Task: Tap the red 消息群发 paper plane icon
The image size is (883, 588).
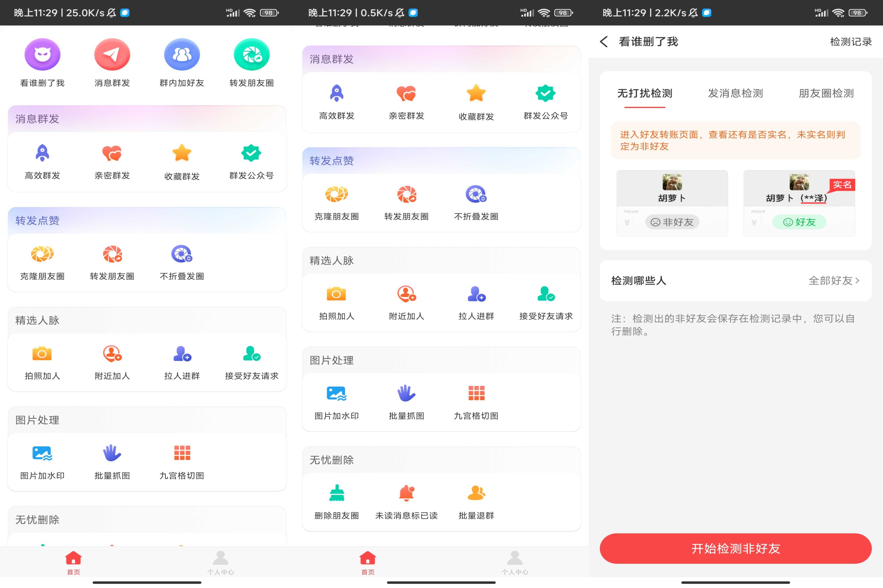Action: point(112,54)
